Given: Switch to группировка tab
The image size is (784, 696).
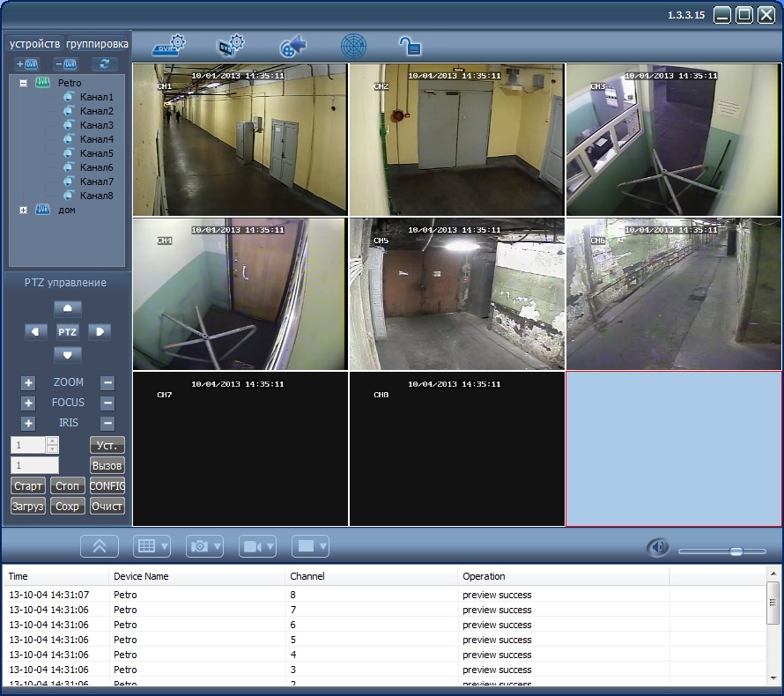Looking at the screenshot, I should point(97,43).
